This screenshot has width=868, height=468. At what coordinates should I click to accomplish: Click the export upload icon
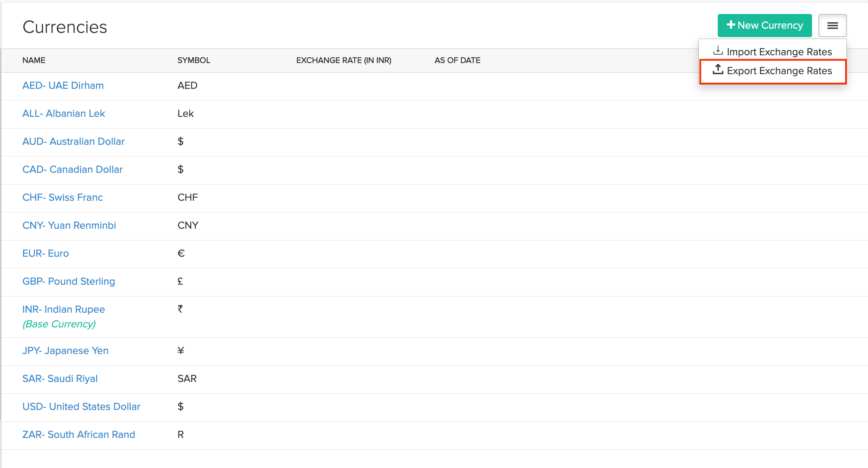(x=718, y=70)
